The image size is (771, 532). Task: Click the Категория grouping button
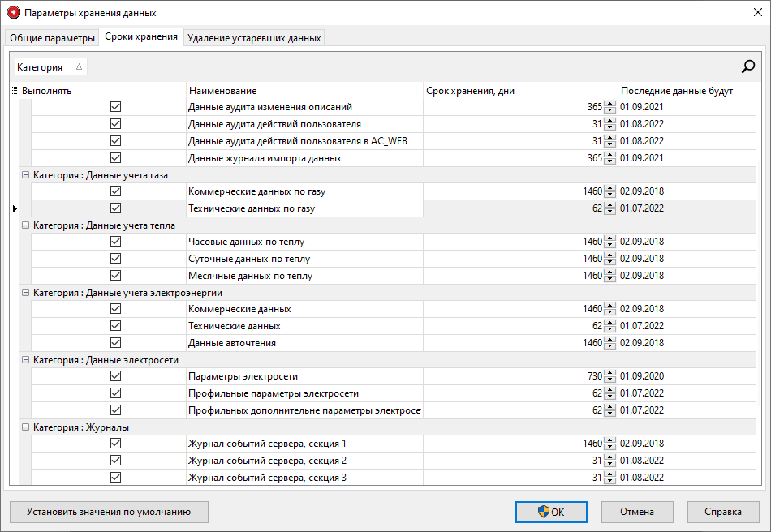pyautogui.click(x=43, y=66)
